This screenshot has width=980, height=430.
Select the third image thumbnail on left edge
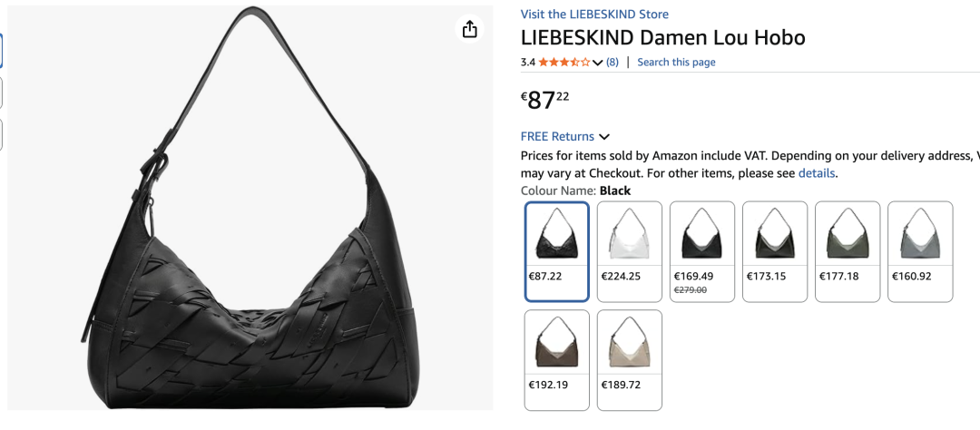(1, 134)
